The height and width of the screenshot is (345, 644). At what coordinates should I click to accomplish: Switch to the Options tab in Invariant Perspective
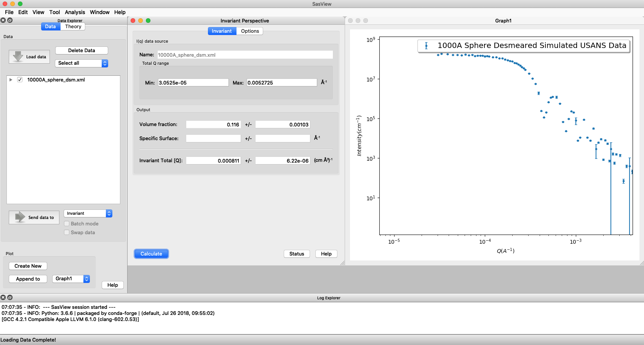pyautogui.click(x=250, y=31)
